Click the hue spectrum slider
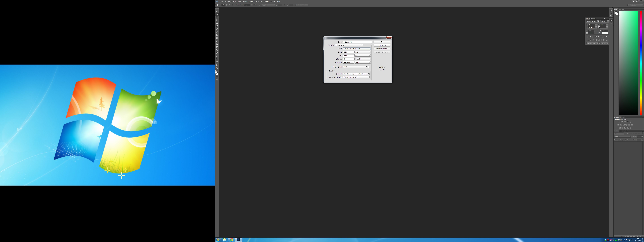This screenshot has height=242, width=644. 641,63
